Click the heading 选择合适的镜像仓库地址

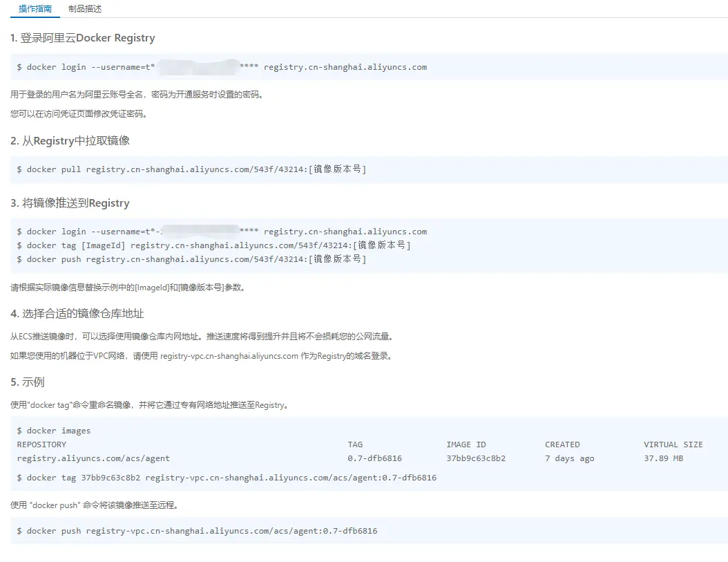click(x=77, y=314)
